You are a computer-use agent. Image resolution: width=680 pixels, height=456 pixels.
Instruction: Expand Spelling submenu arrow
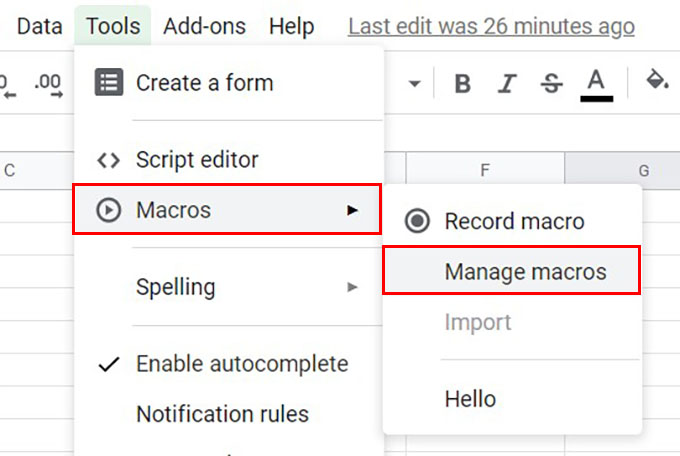coord(352,287)
